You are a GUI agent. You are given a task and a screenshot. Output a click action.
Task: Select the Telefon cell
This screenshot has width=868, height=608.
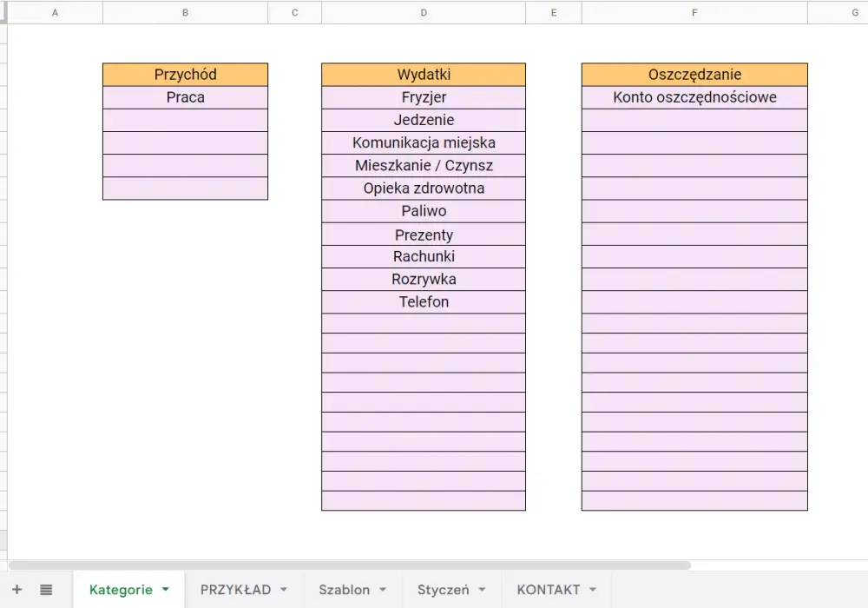tap(424, 302)
